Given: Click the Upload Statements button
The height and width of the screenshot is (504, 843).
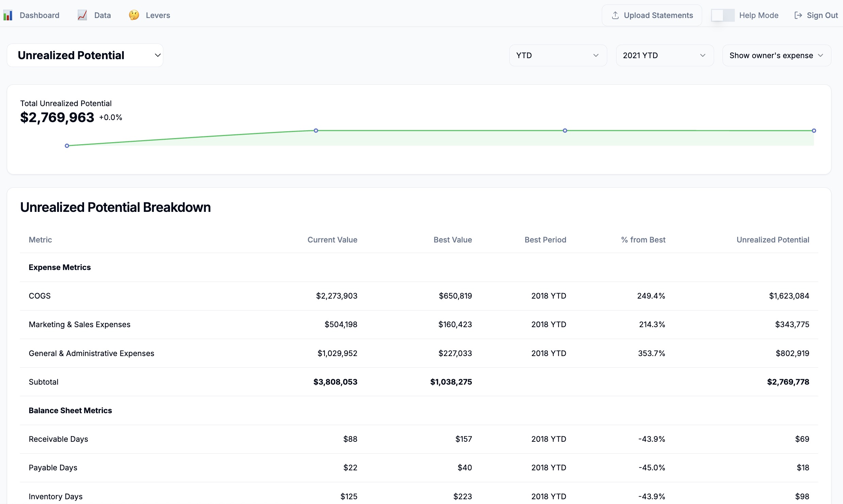Looking at the screenshot, I should (652, 15).
